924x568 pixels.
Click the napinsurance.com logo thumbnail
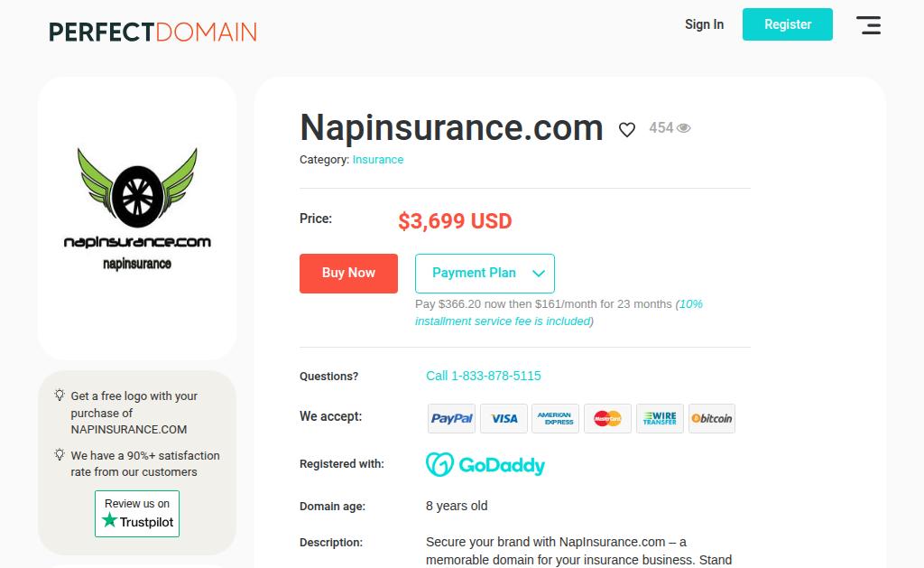tap(137, 210)
